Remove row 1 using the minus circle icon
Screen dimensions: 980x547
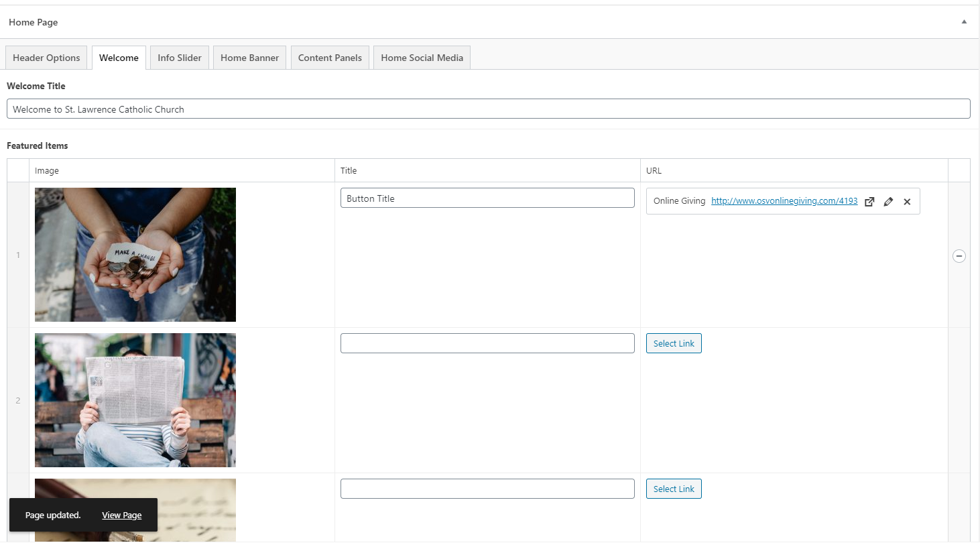click(x=959, y=256)
